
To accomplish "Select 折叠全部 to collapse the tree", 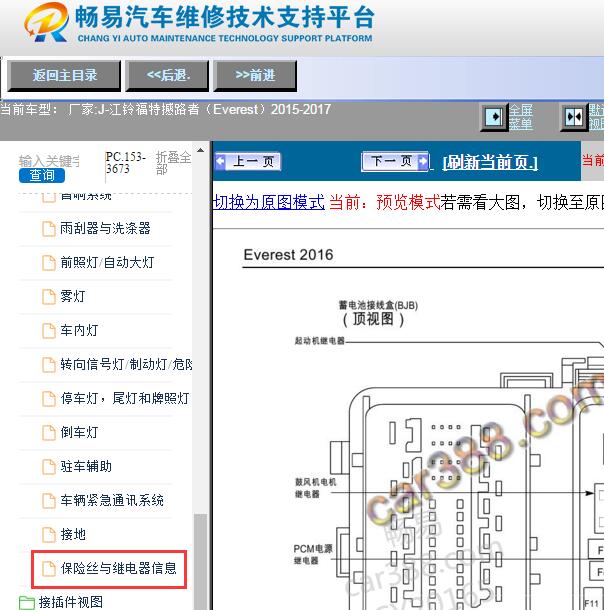I will (x=173, y=163).
